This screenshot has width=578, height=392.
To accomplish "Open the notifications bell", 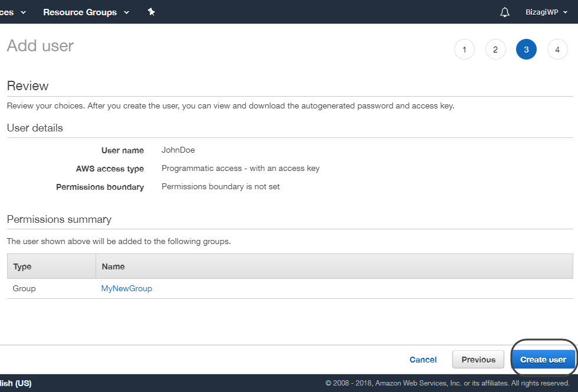I will (504, 12).
